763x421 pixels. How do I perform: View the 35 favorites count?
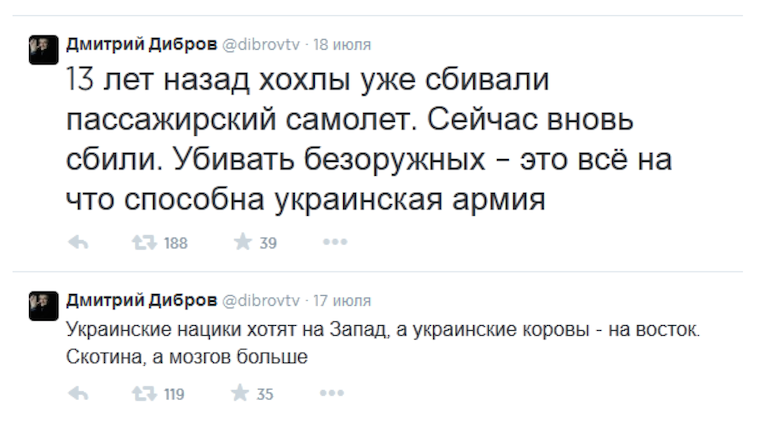click(x=265, y=395)
